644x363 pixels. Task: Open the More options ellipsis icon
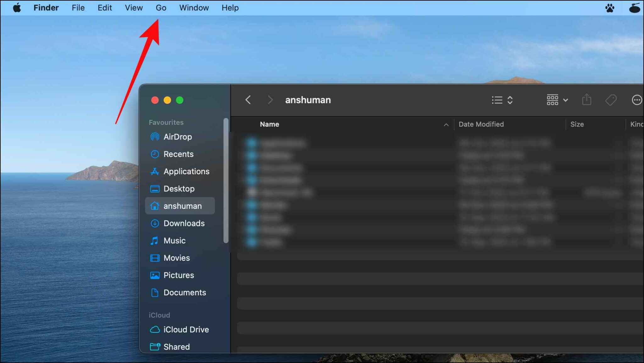click(x=637, y=100)
